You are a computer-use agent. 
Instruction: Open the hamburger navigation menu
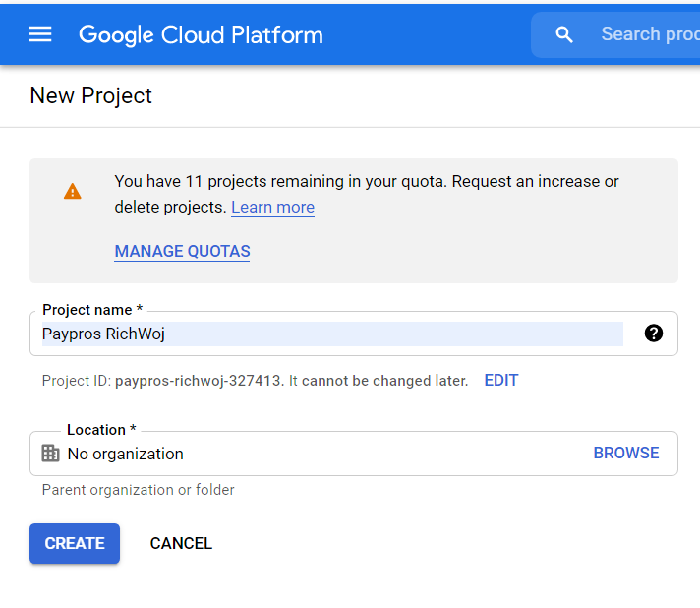pyautogui.click(x=39, y=34)
